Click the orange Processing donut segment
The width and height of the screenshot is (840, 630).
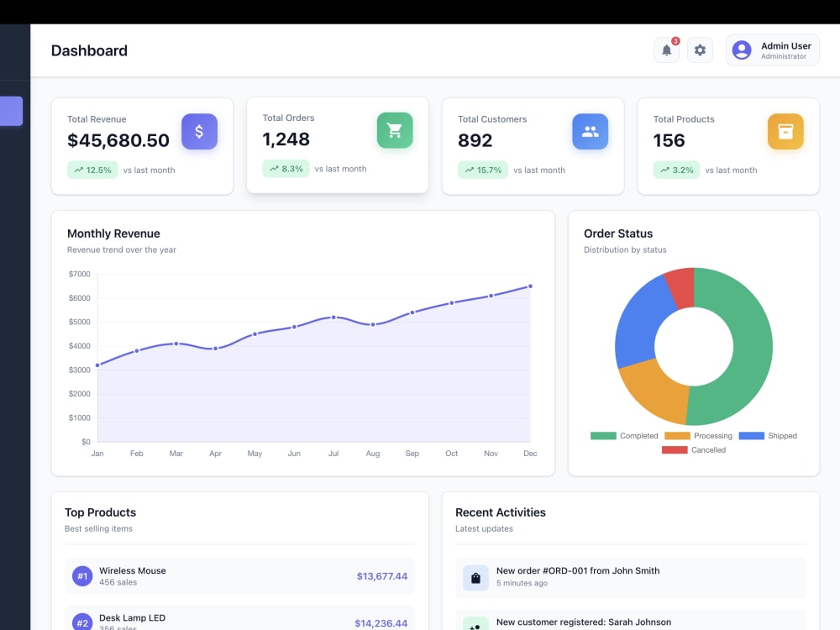point(656,392)
